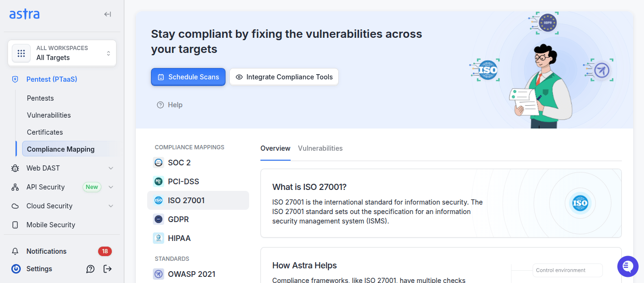This screenshot has height=283, width=644.
Task: Click the Mobile Security phone icon
Action: tap(15, 225)
